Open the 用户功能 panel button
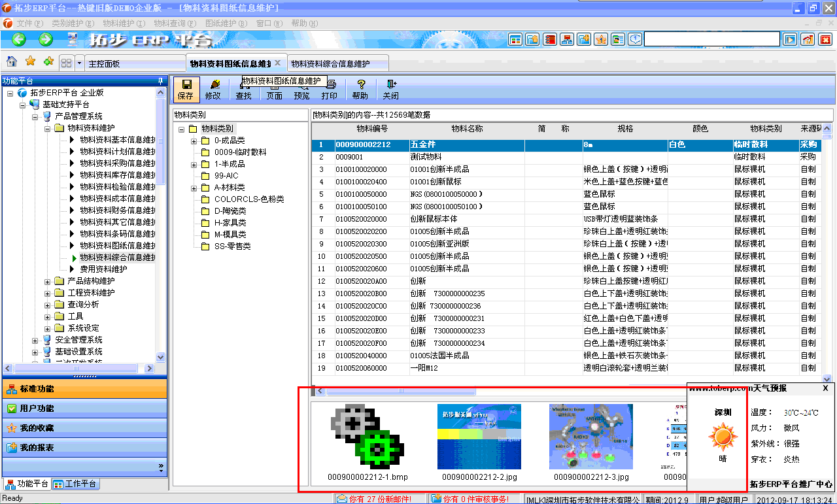 tap(37, 409)
